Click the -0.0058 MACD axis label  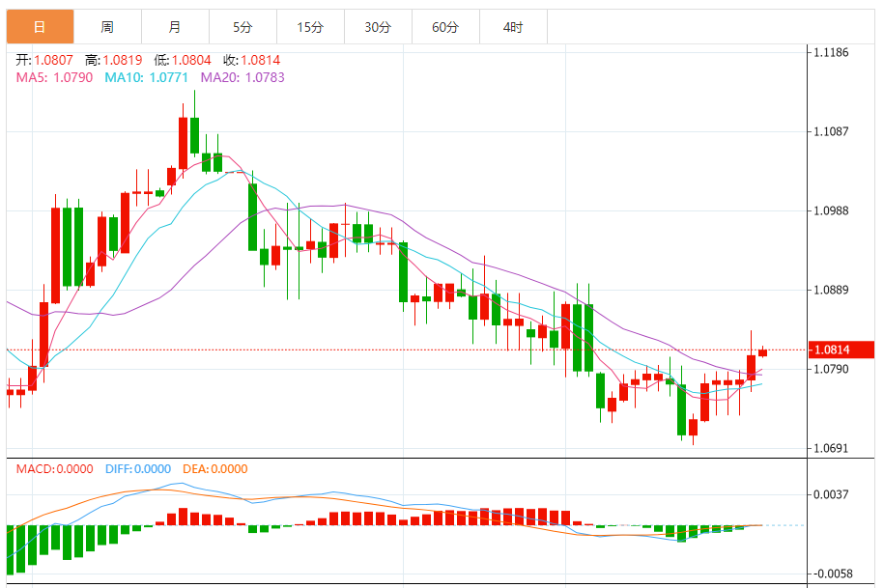point(831,574)
